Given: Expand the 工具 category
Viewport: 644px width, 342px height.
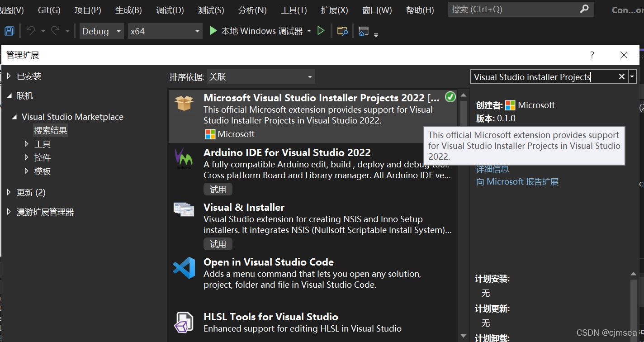Looking at the screenshot, I should (26, 144).
